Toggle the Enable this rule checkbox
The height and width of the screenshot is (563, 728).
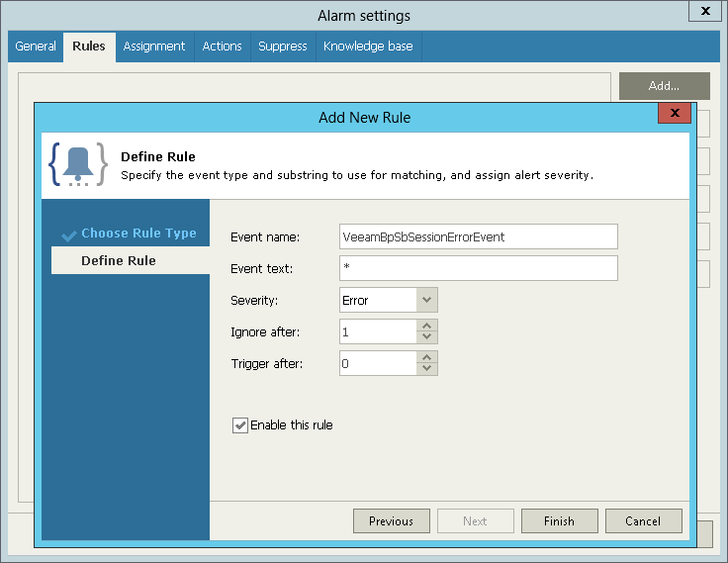tap(240, 425)
